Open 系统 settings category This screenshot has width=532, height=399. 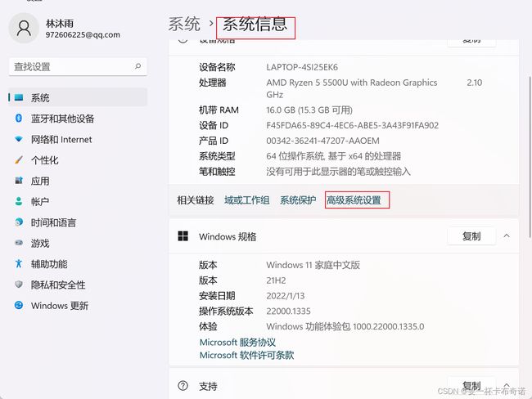click(78, 97)
